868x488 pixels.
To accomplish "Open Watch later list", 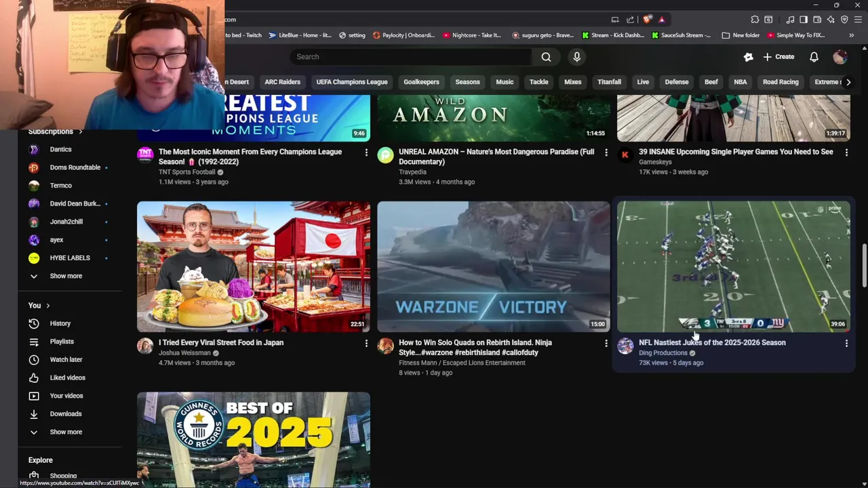I will (66, 359).
